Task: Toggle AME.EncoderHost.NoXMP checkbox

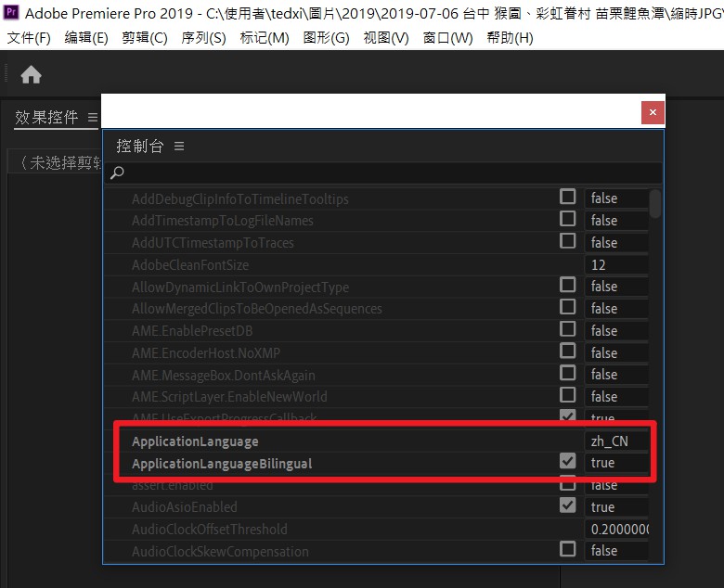Action: 567,351
